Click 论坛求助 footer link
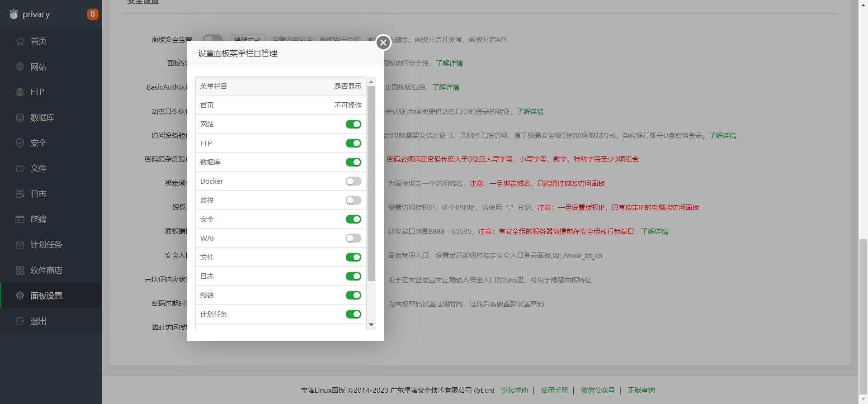 point(514,390)
